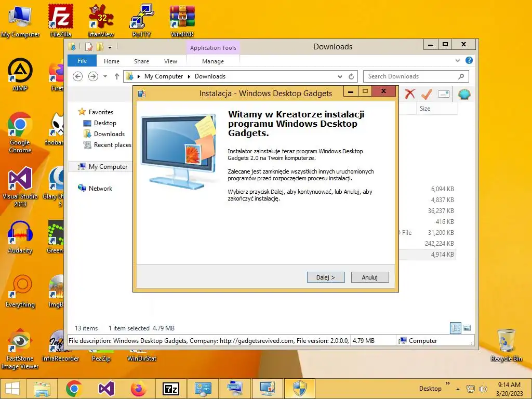532x399 pixels.
Task: Open the recent locations dropdown arrow
Action: coord(105,76)
